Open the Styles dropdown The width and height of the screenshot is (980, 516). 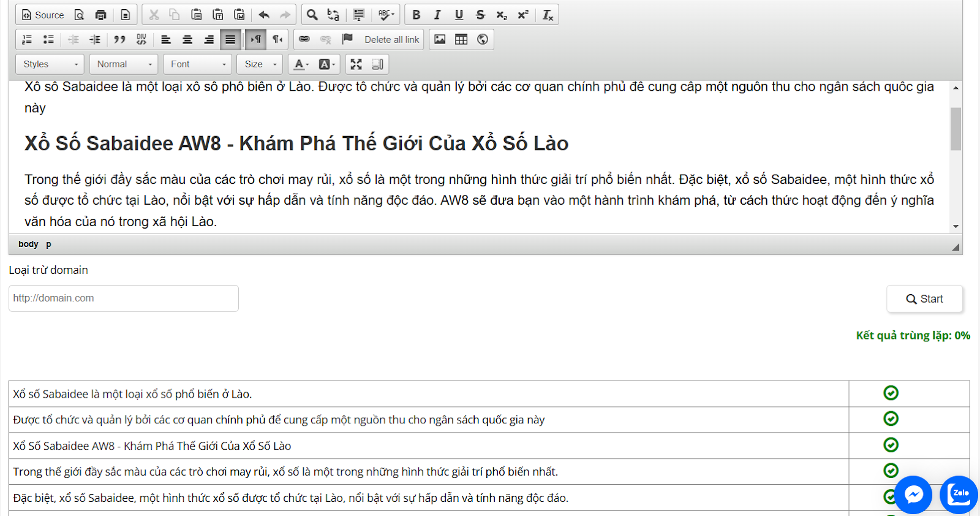50,64
